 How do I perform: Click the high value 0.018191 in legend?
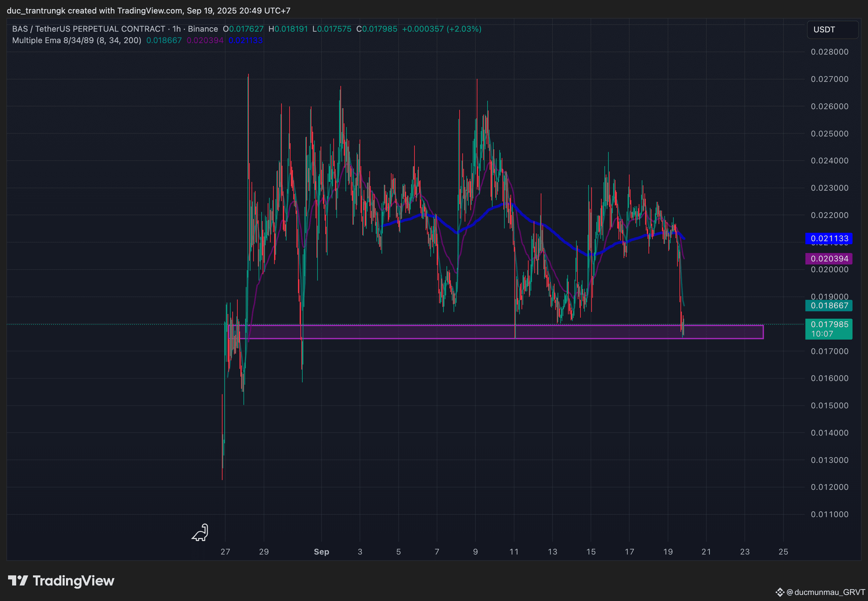291,29
